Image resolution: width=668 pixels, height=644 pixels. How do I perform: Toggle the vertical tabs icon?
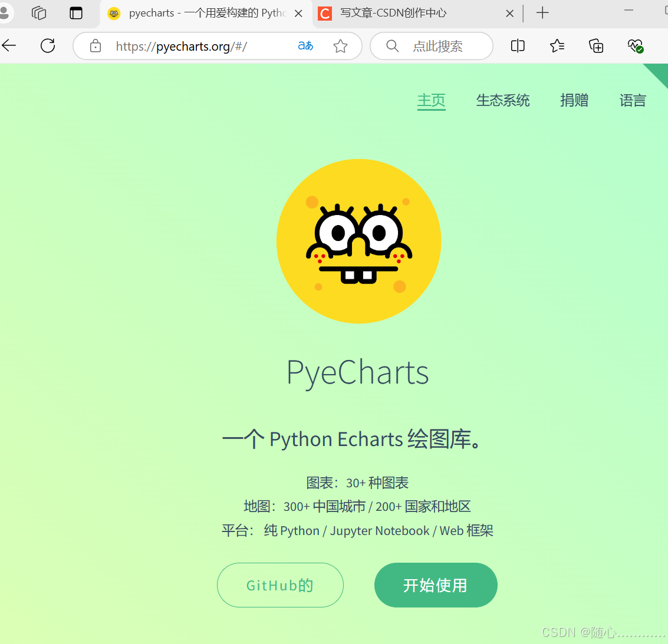76,13
